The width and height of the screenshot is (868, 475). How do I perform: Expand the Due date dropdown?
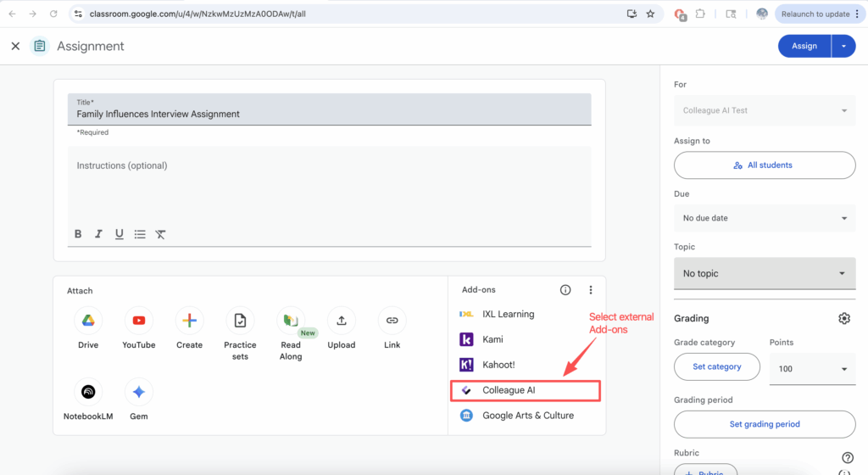[764, 218]
